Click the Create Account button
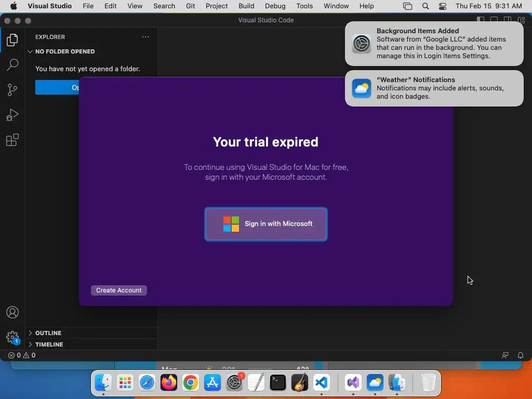 coord(119,290)
